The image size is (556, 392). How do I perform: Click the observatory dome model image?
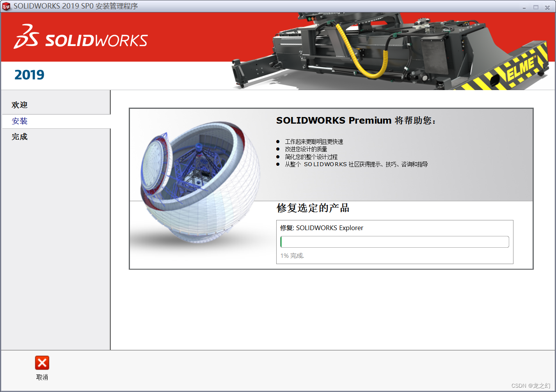tap(201, 182)
